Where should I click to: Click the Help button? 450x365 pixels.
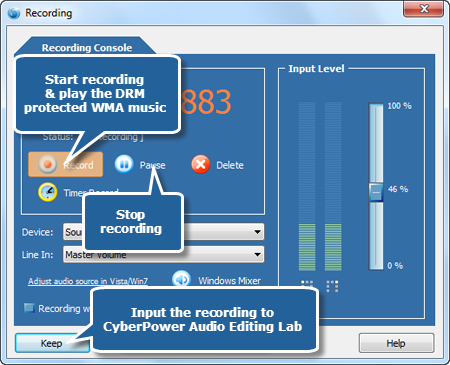point(396,343)
